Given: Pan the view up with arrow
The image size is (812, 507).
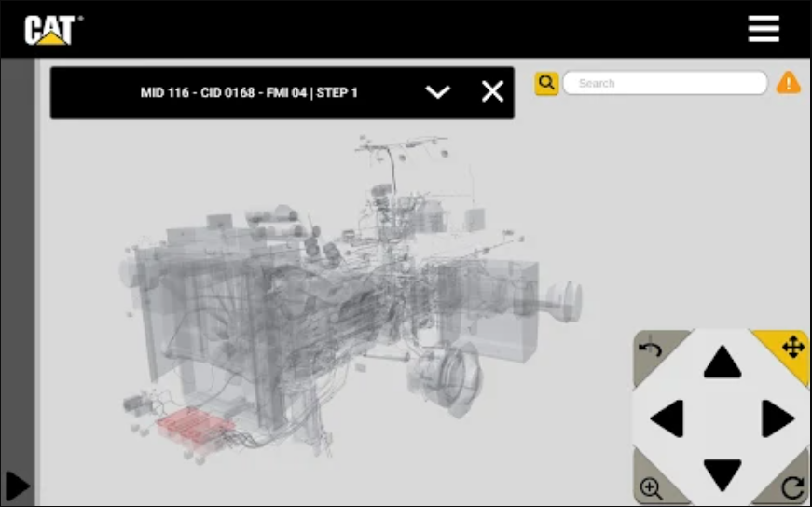Looking at the screenshot, I should click(722, 362).
